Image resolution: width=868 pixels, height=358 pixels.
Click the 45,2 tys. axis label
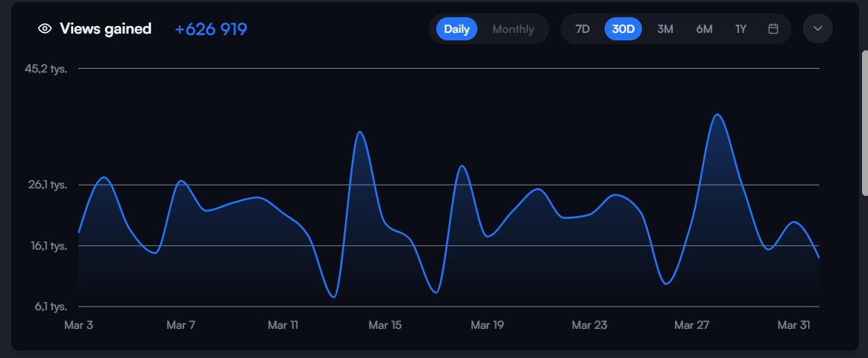(x=46, y=70)
